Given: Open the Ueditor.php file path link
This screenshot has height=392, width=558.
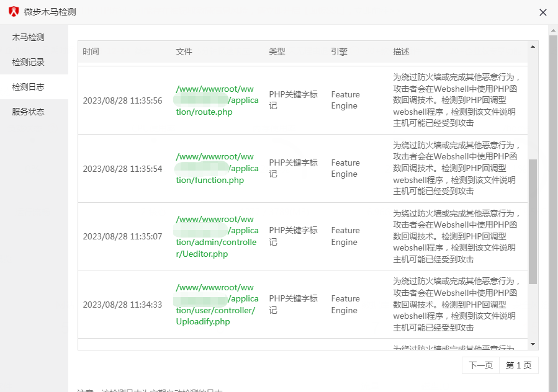Looking at the screenshot, I should pyautogui.click(x=217, y=236).
